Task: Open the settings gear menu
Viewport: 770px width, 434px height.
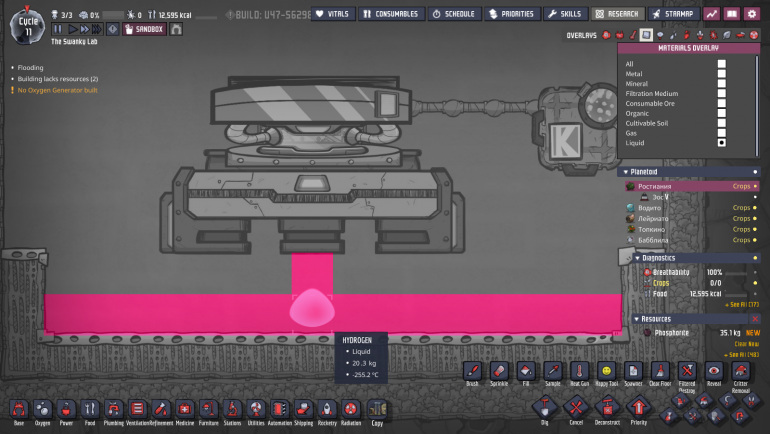Action: coord(752,14)
